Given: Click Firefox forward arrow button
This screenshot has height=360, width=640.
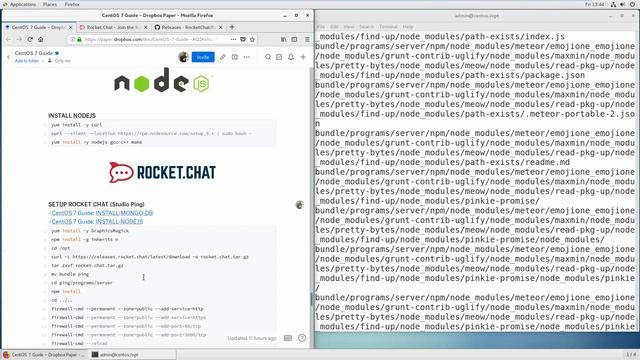Looking at the screenshot, I should 19,39.
